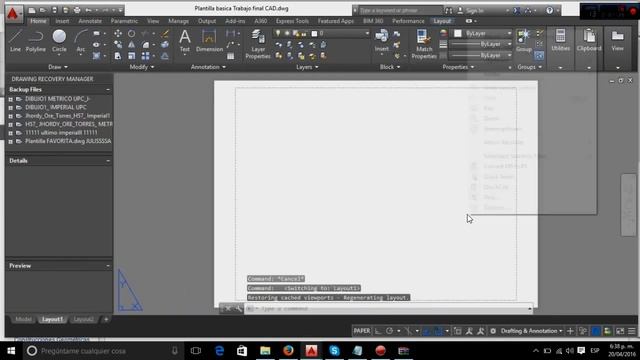
Task: Open Firefox from the taskbar
Action: (288, 351)
